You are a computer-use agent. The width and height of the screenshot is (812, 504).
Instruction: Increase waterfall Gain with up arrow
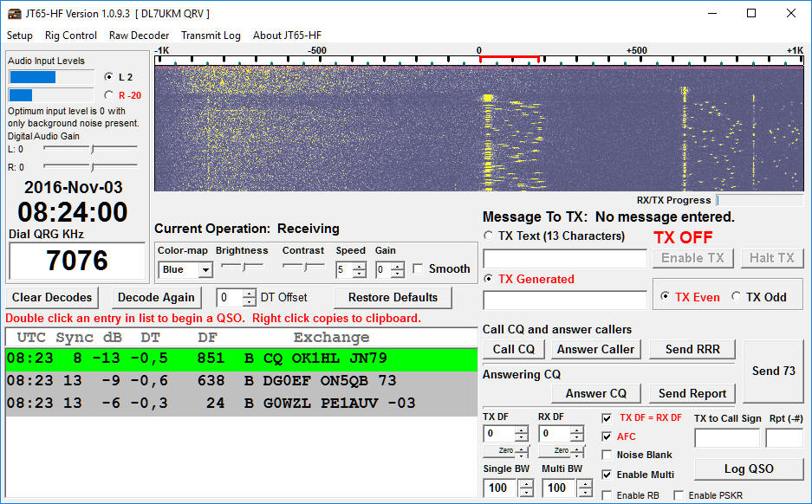[397, 266]
